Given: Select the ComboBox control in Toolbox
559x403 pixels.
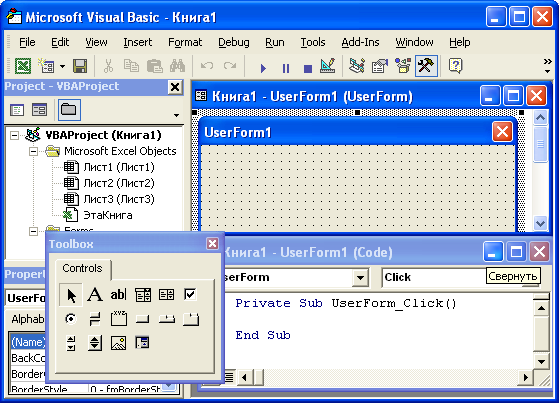Looking at the screenshot, I should (143, 295).
